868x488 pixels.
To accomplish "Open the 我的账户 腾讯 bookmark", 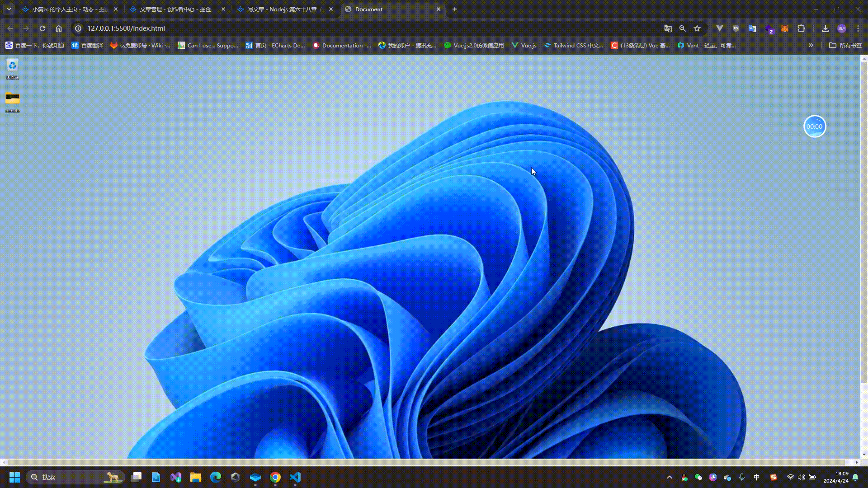I will 407,45.
